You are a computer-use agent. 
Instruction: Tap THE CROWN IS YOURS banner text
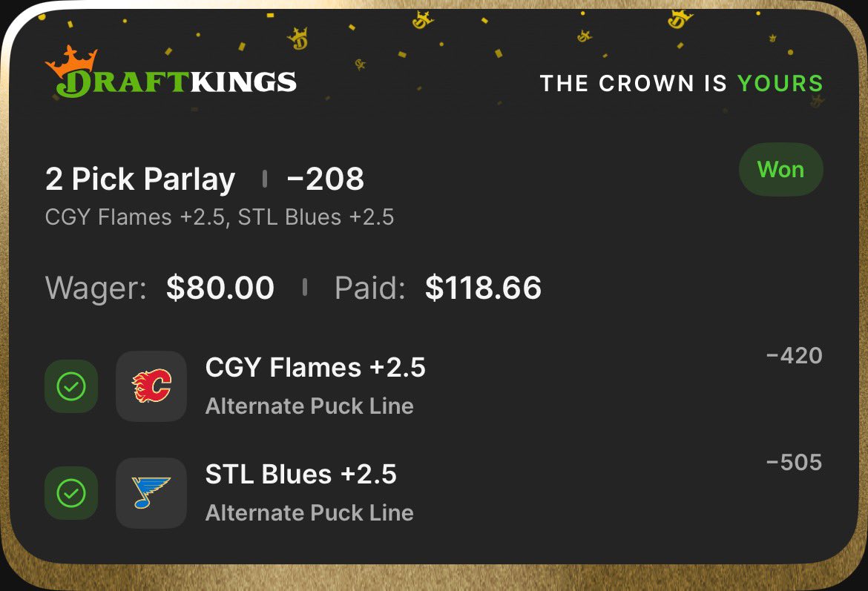(x=681, y=83)
